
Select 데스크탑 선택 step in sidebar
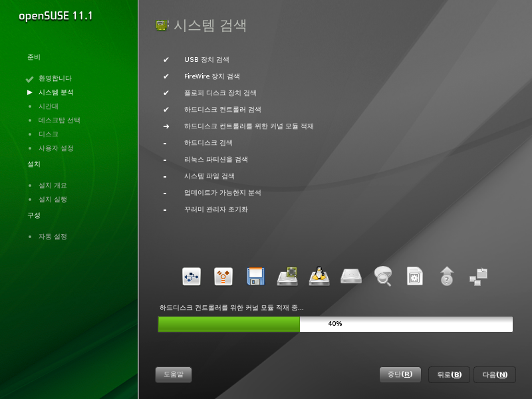59,120
